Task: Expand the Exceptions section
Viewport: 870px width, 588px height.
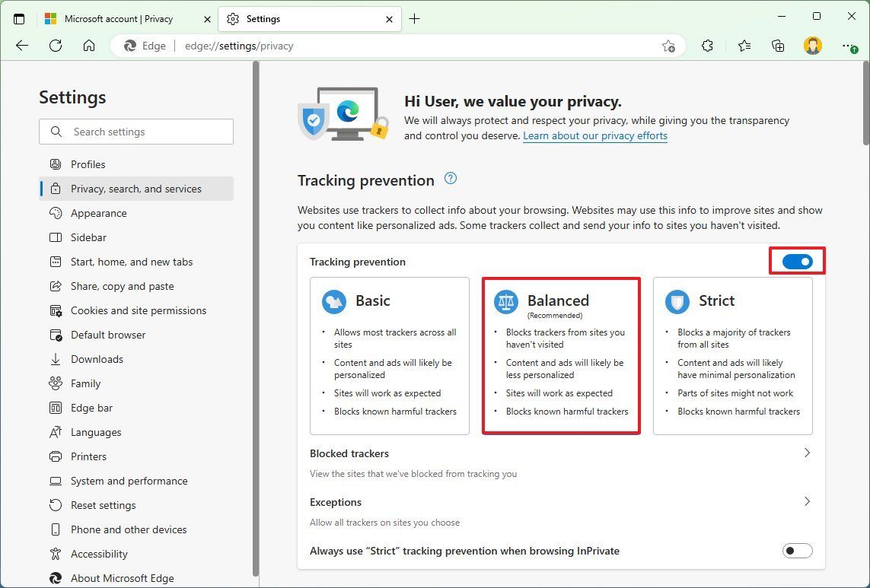Action: [807, 501]
